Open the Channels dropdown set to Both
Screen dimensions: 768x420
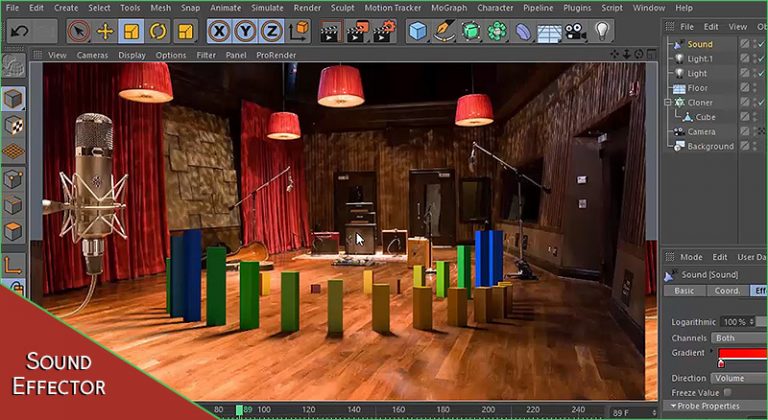[738, 338]
